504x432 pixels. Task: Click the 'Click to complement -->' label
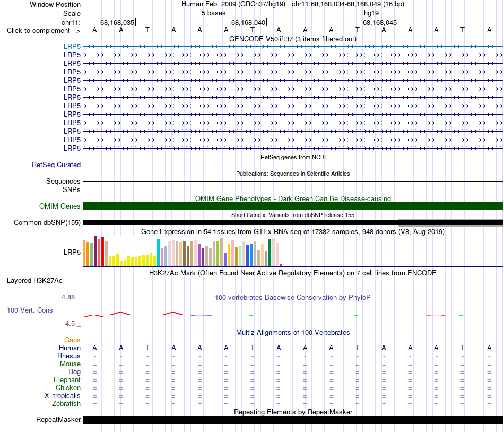(44, 31)
